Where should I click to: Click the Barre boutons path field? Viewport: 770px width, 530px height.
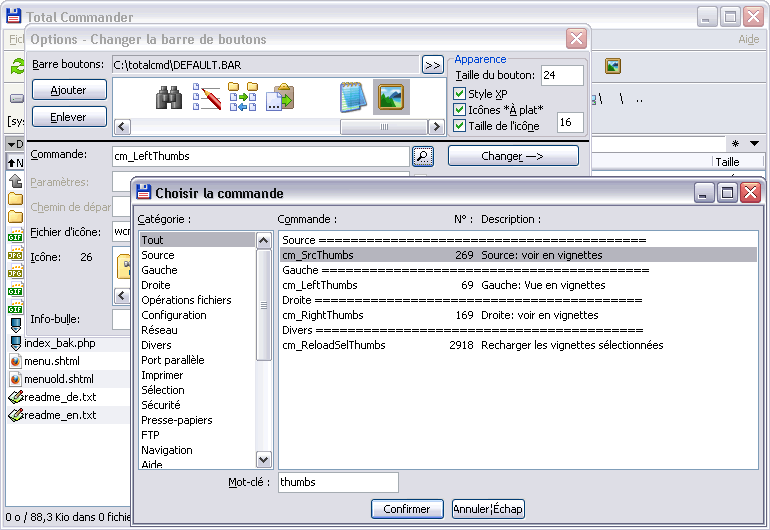(x=265, y=65)
